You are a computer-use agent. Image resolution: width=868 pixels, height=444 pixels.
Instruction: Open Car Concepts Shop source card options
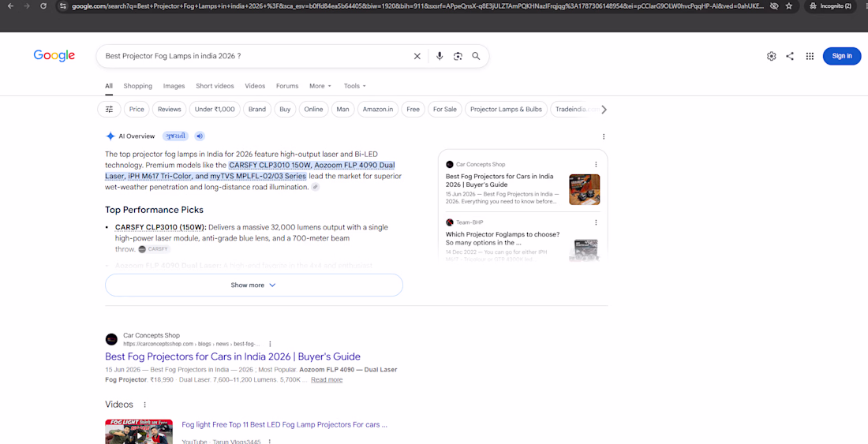pyautogui.click(x=596, y=164)
